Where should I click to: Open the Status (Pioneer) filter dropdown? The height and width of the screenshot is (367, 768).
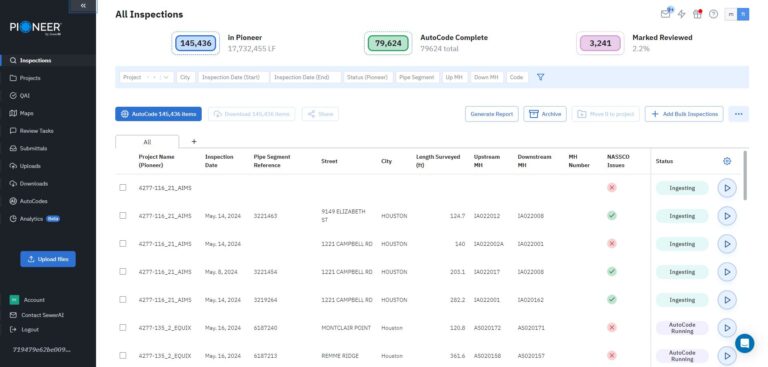pyautogui.click(x=368, y=77)
